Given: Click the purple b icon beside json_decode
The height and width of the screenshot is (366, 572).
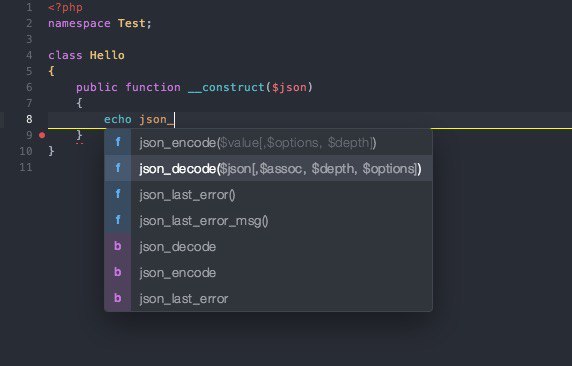Looking at the screenshot, I should [117, 246].
